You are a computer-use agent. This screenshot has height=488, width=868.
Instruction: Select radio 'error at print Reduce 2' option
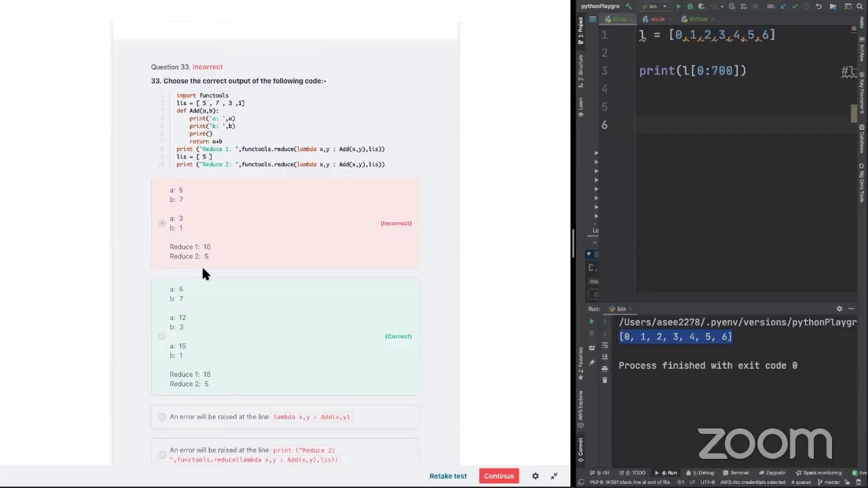tap(162, 455)
